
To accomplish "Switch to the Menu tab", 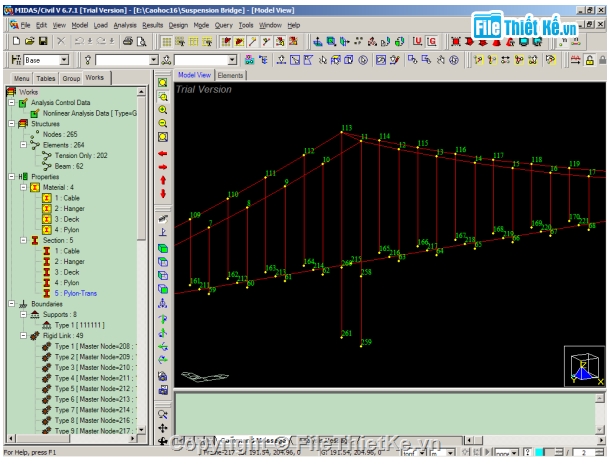I will [x=21, y=78].
